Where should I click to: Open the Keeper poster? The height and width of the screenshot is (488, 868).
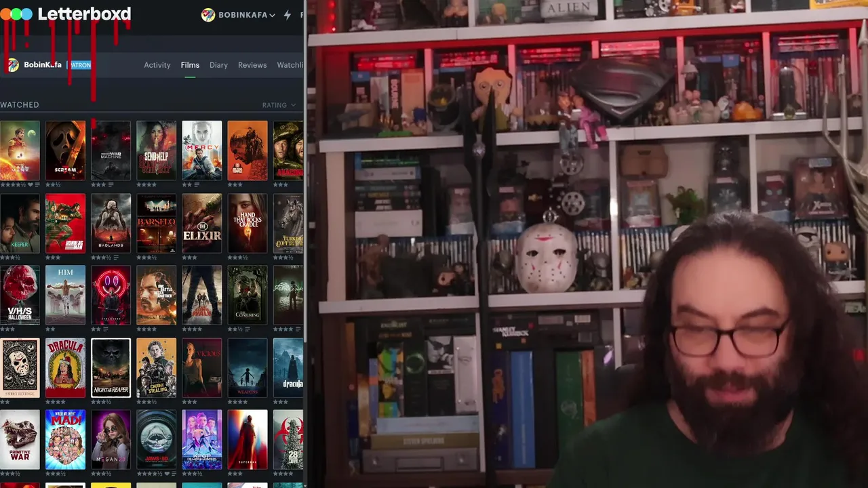20,224
